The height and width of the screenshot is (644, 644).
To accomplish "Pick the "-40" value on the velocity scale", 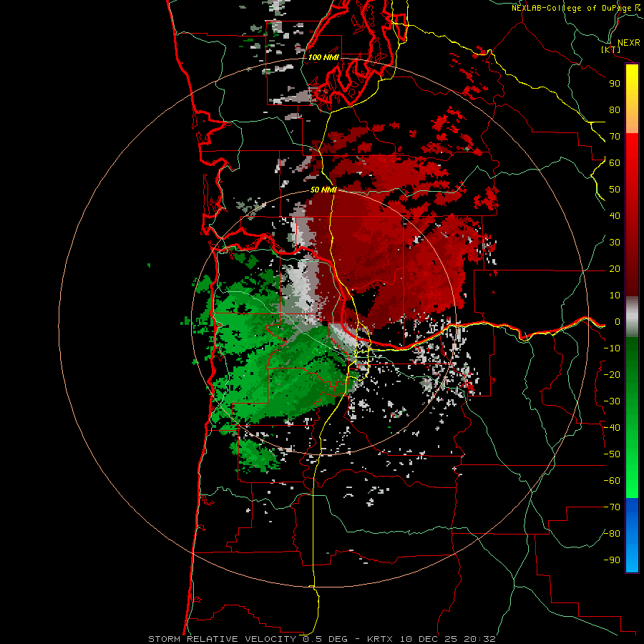I will click(612, 428).
